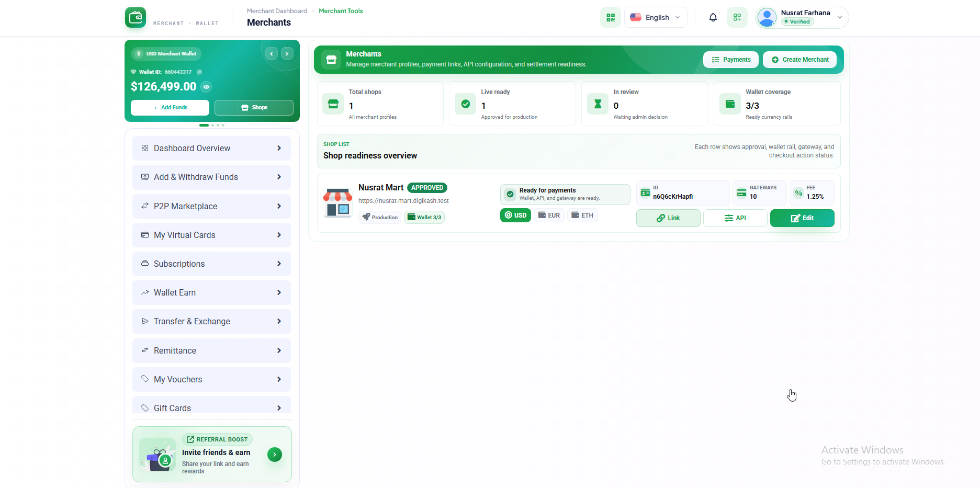Click the Production environment badge
Viewport: 980px width, 488px height.
point(380,217)
